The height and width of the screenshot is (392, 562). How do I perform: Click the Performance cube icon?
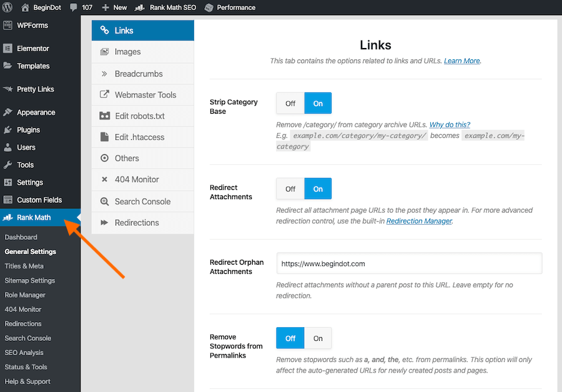pos(209,7)
